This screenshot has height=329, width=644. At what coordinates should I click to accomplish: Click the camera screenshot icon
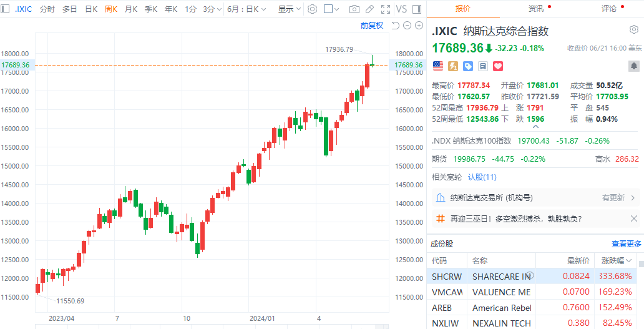[x=354, y=9]
